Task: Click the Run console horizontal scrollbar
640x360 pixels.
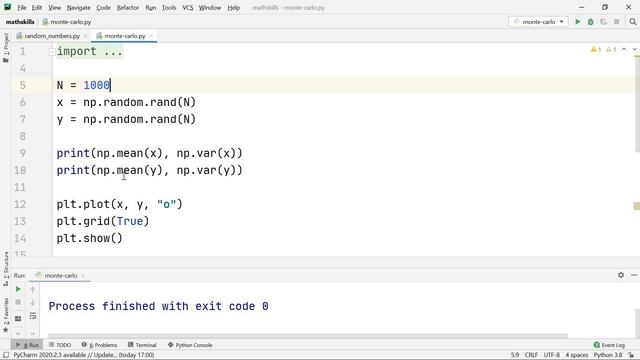Action: point(307,336)
